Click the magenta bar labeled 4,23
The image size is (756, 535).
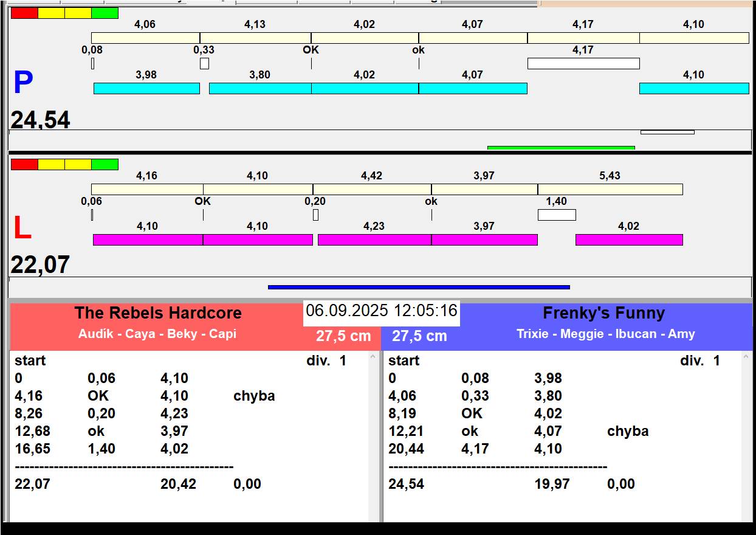pyautogui.click(x=374, y=240)
